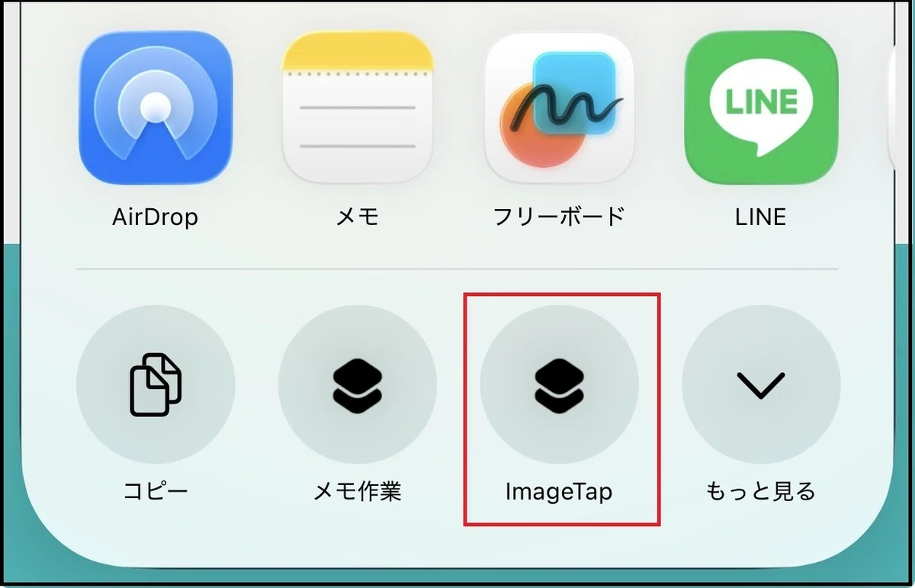The image size is (915, 588).
Task: Click the フリーボード text label
Action: (x=559, y=217)
